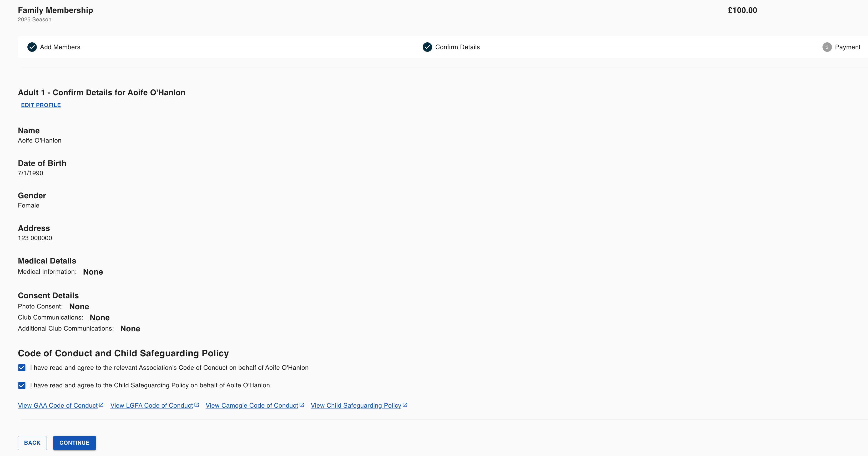The height and width of the screenshot is (456, 868).
Task: Select the Add Members step label
Action: pyautogui.click(x=60, y=47)
